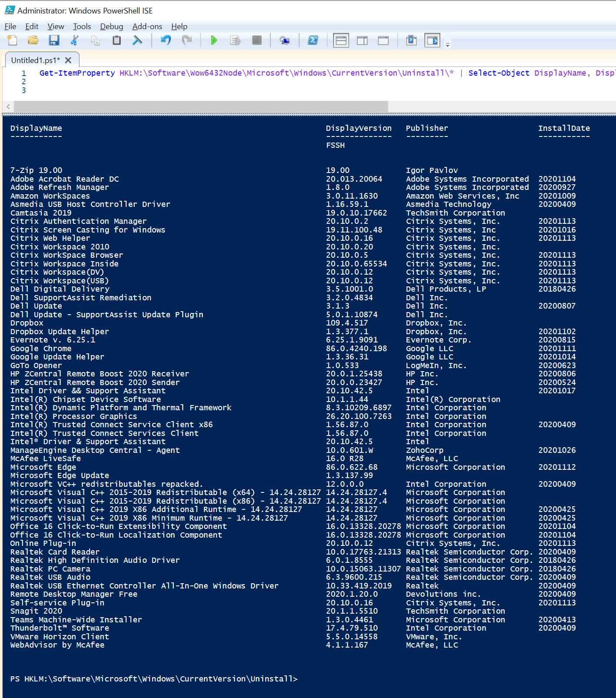
Task: Click the Snagit 2020 entry
Action: click(x=36, y=611)
